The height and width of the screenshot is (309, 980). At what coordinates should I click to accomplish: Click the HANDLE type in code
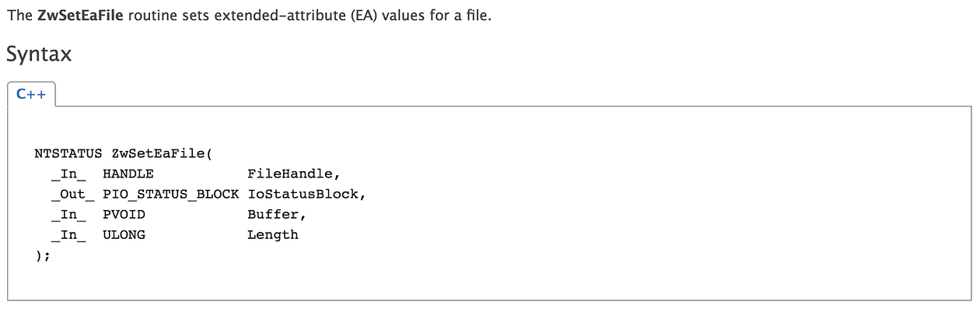pyautogui.click(x=128, y=174)
